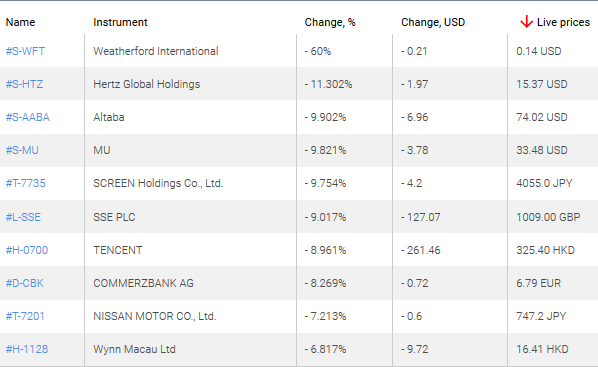Viewport: 598px width, 367px height.
Task: Select the Weatherford International instrument cell
Action: coord(190,51)
